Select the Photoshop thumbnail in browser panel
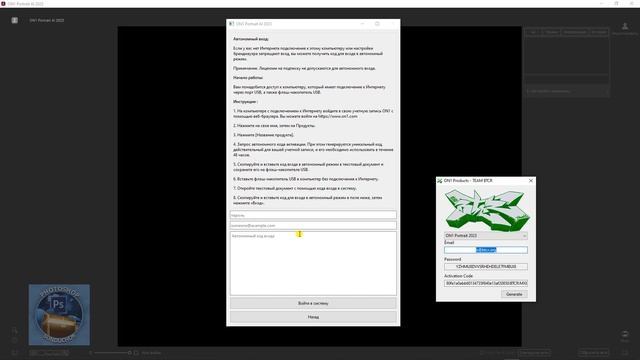 [x=59, y=315]
